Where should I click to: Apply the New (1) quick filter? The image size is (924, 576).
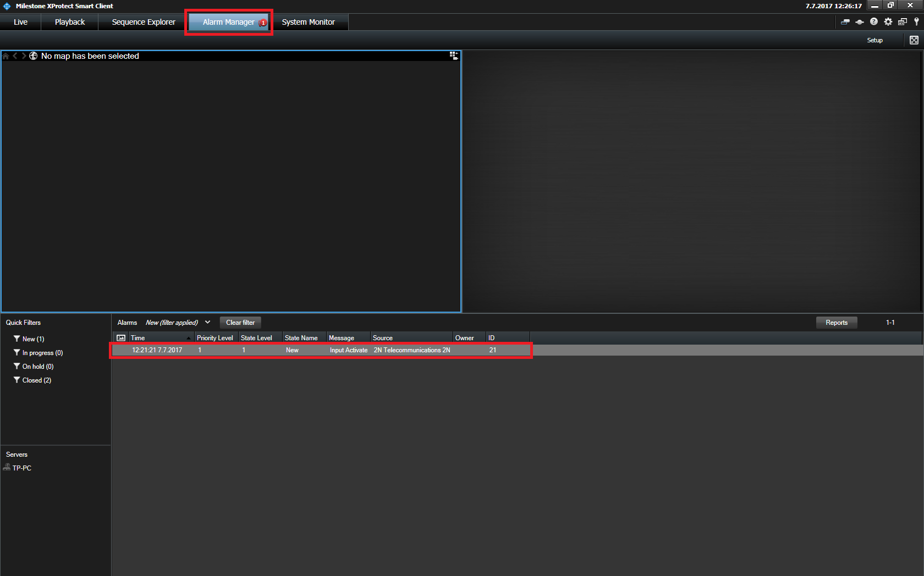coord(33,339)
